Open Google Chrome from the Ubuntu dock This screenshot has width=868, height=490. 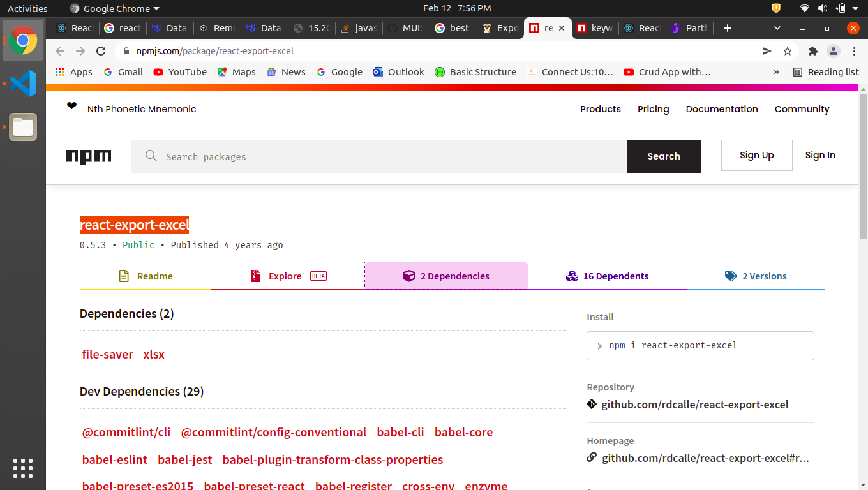point(23,41)
